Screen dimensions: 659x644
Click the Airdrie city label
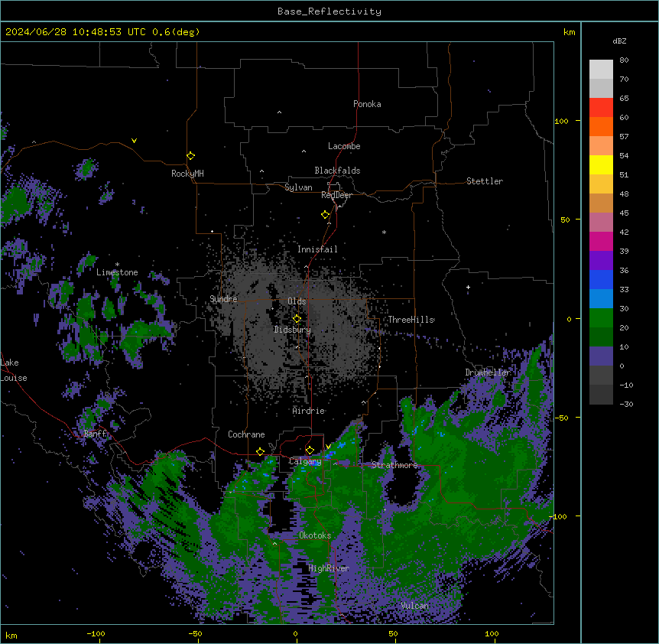309,411
